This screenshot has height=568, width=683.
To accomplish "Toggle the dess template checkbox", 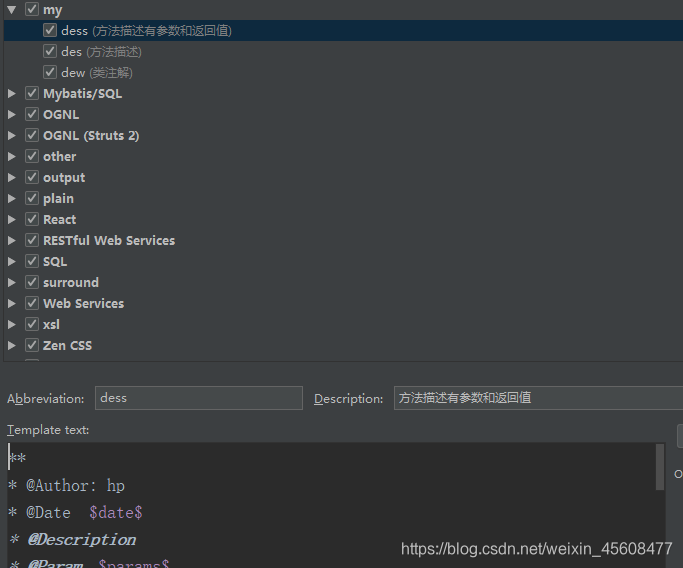I will (x=50, y=30).
